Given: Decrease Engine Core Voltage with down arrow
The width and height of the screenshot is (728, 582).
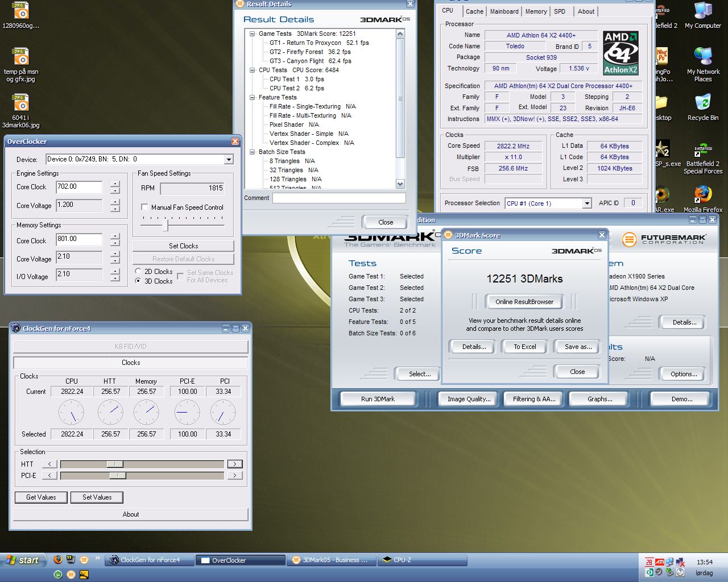Looking at the screenshot, I should click(115, 209).
